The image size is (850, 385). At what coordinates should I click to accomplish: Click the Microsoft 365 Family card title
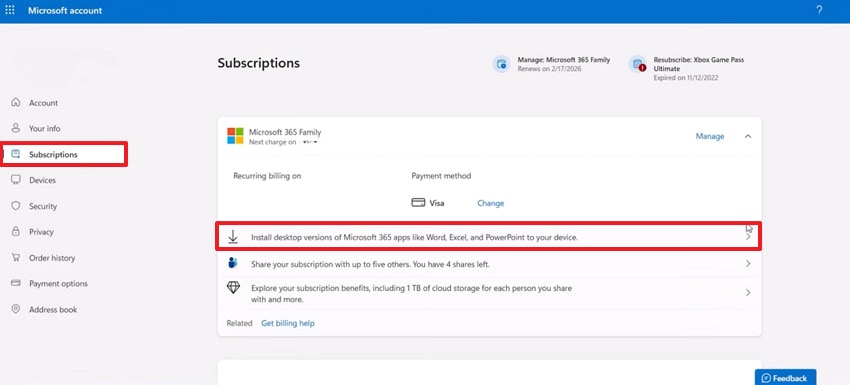pyautogui.click(x=285, y=132)
